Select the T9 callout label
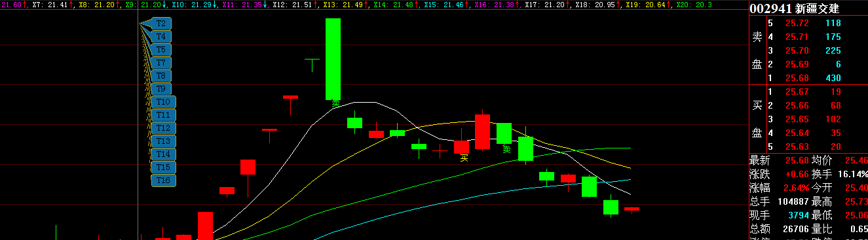The image size is (868, 240). pos(161,89)
